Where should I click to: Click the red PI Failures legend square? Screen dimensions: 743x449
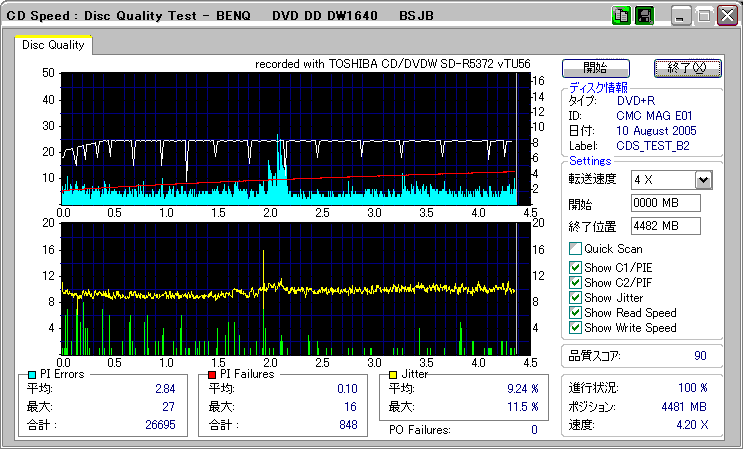point(213,374)
